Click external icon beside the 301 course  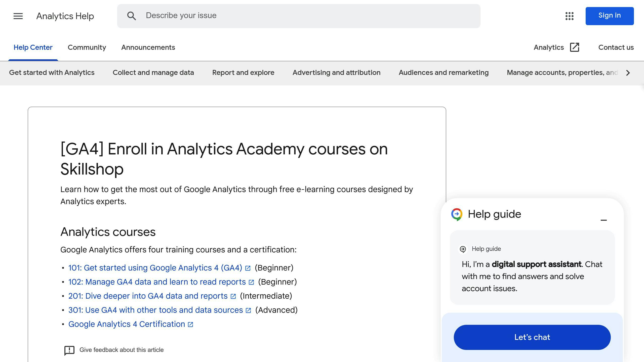point(248,310)
